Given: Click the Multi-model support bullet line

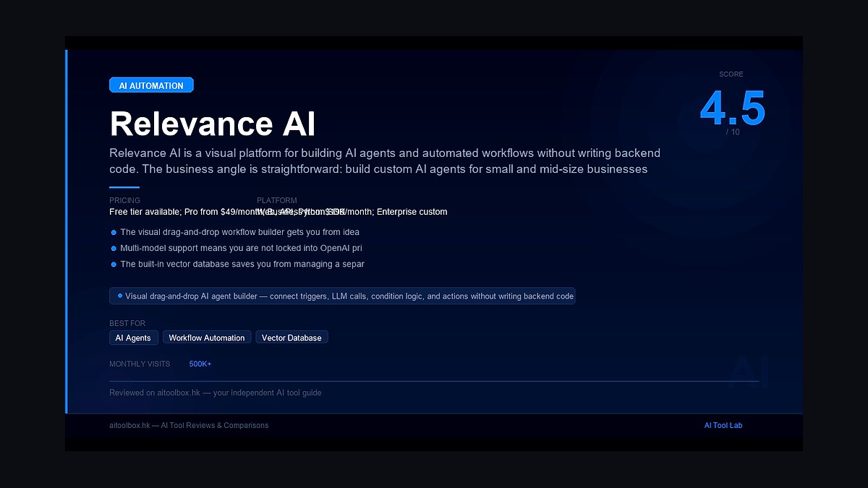Looking at the screenshot, I should click(237, 248).
